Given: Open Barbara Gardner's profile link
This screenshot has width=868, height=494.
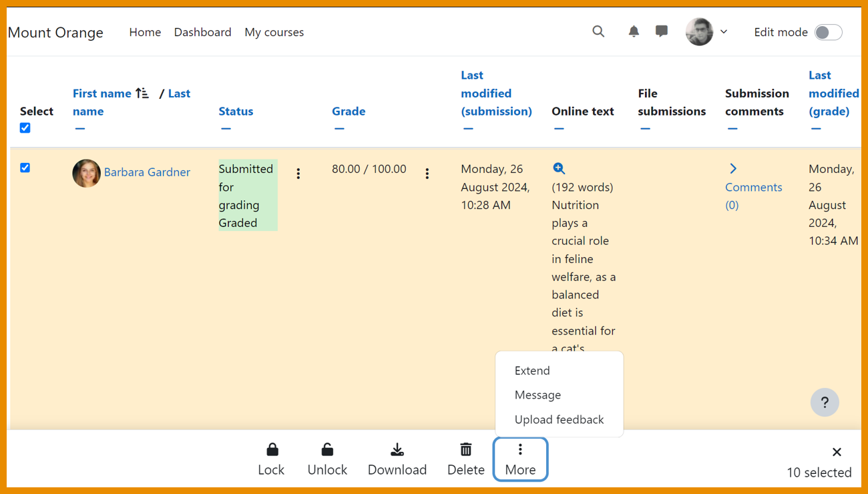Looking at the screenshot, I should [x=147, y=172].
